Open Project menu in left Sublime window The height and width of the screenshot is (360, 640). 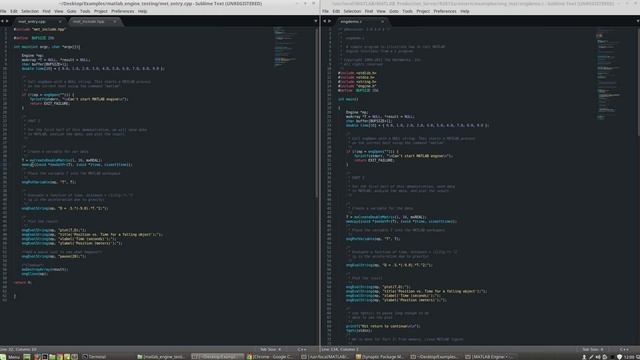tap(100, 11)
